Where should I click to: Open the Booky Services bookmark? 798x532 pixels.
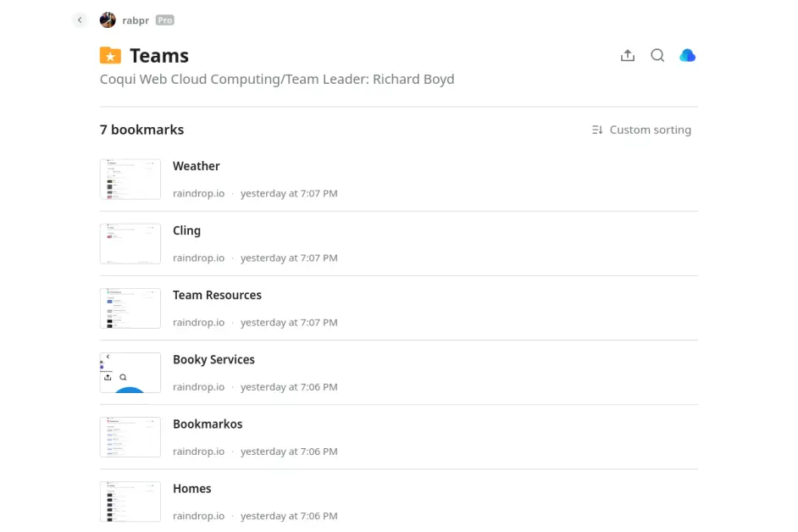click(213, 359)
